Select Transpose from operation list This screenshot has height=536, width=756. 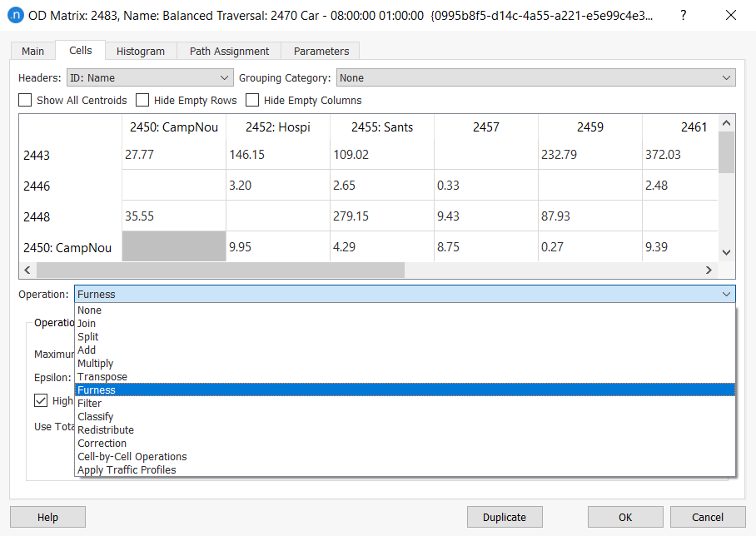click(x=102, y=376)
